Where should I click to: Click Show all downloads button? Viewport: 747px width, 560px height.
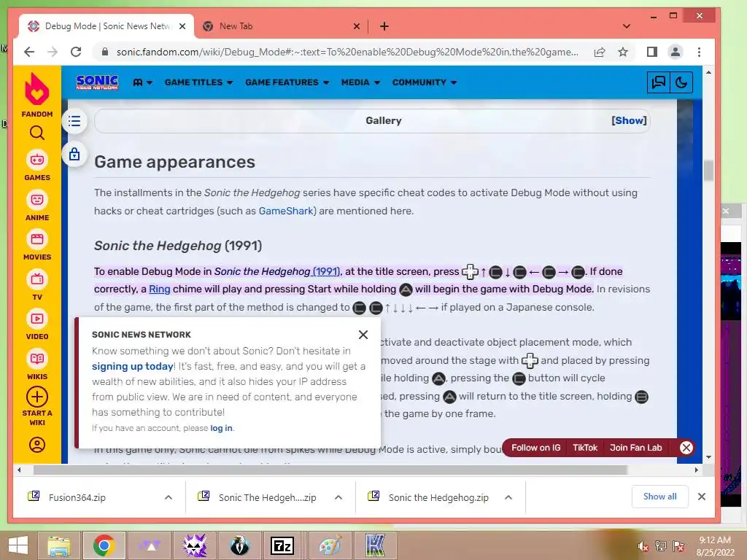pyautogui.click(x=659, y=497)
